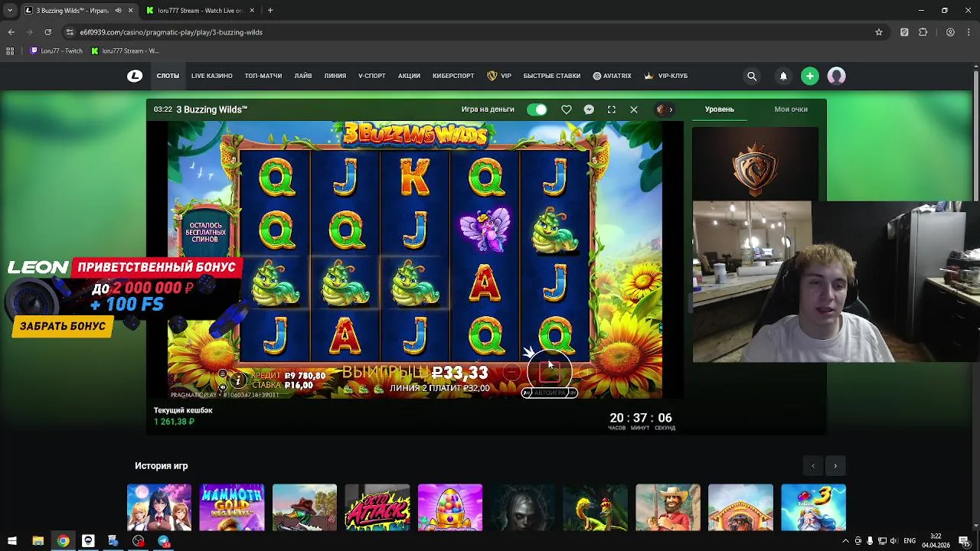Open the ЛИНИЯ menu item
The height and width of the screenshot is (551, 980).
[x=335, y=76]
